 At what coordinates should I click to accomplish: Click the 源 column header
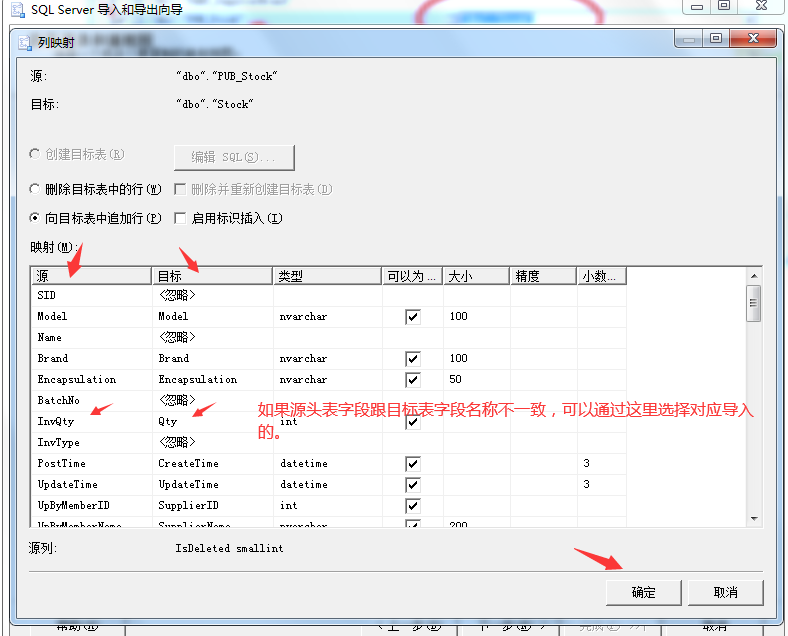coord(91,276)
